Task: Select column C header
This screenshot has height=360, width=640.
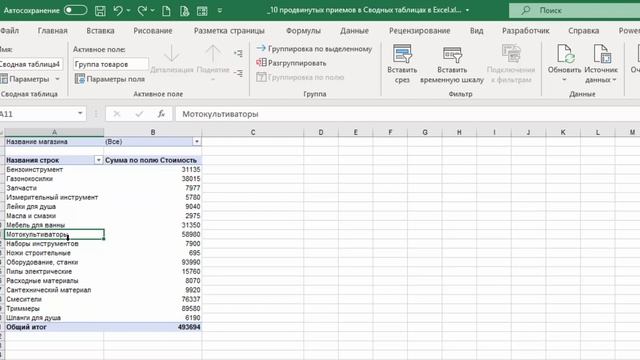Action: (253, 132)
